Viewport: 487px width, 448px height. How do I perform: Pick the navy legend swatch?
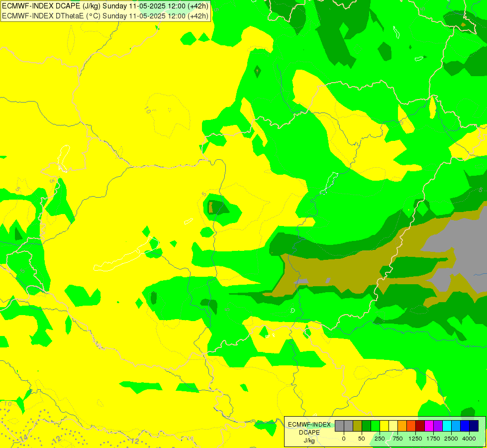(474, 426)
